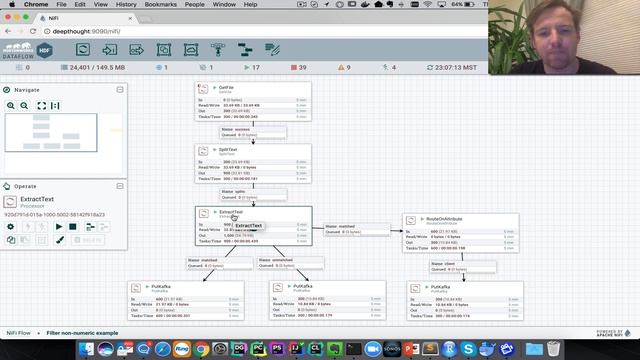Open Finder from the Dock
Viewport: 640px width, 360px height.
(86, 349)
